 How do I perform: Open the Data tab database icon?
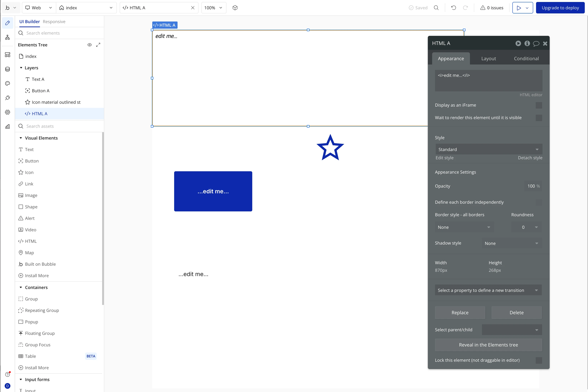tap(8, 69)
